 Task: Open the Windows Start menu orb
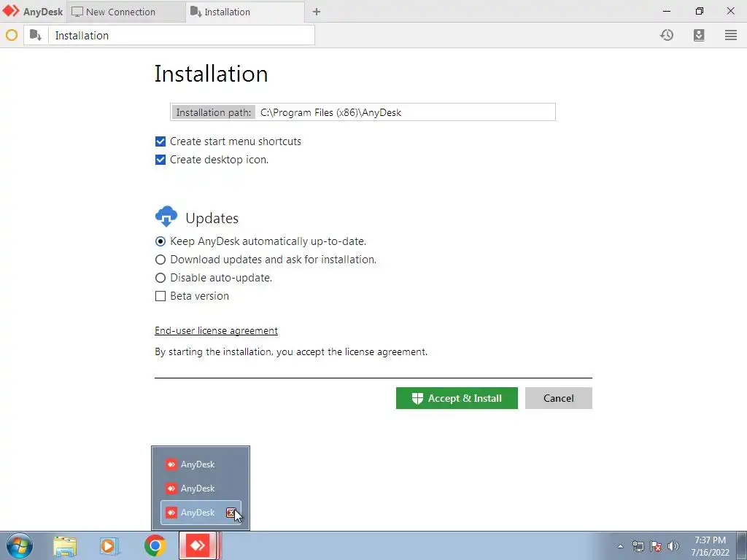tap(20, 545)
